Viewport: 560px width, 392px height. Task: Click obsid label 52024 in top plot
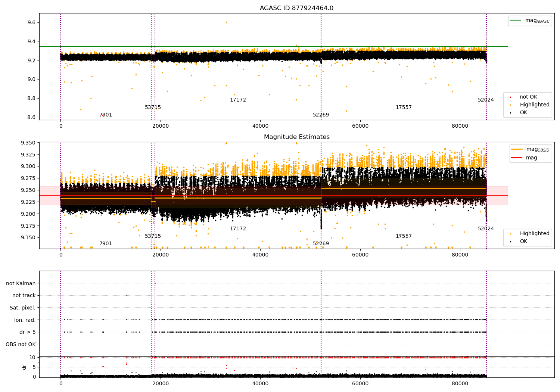(x=486, y=100)
